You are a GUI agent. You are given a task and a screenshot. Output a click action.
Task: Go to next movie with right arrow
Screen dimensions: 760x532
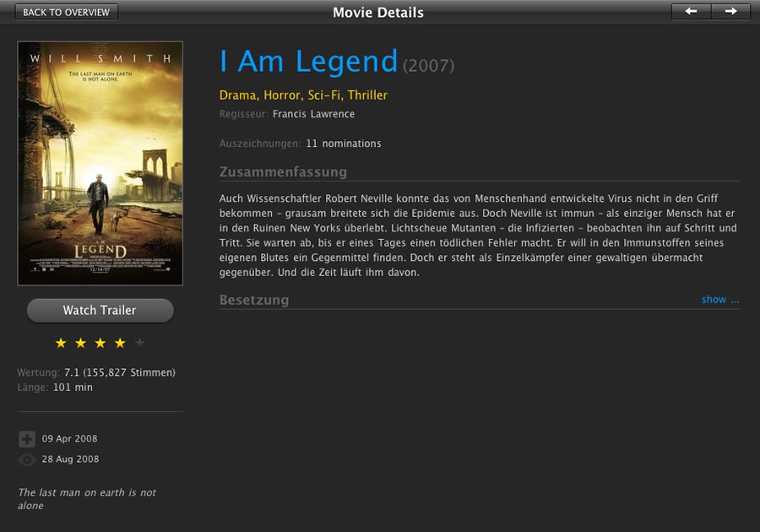(x=731, y=11)
